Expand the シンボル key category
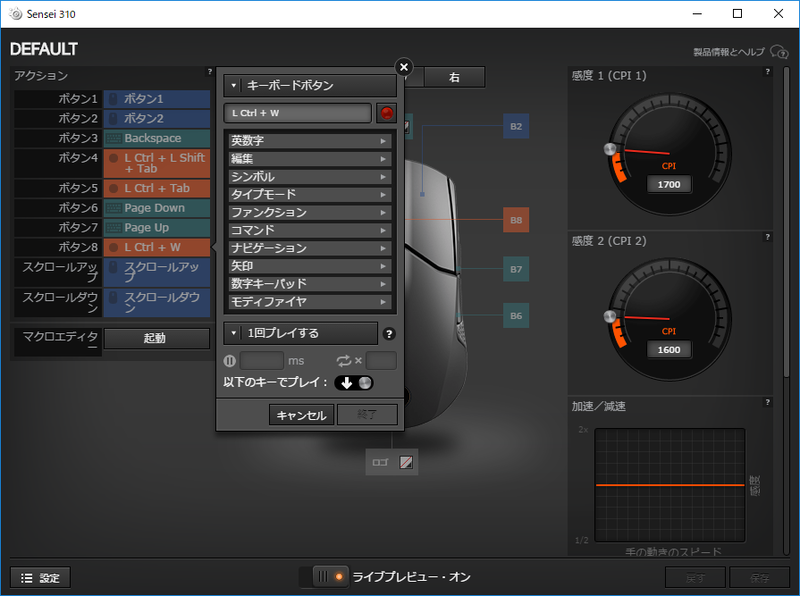 click(310, 177)
